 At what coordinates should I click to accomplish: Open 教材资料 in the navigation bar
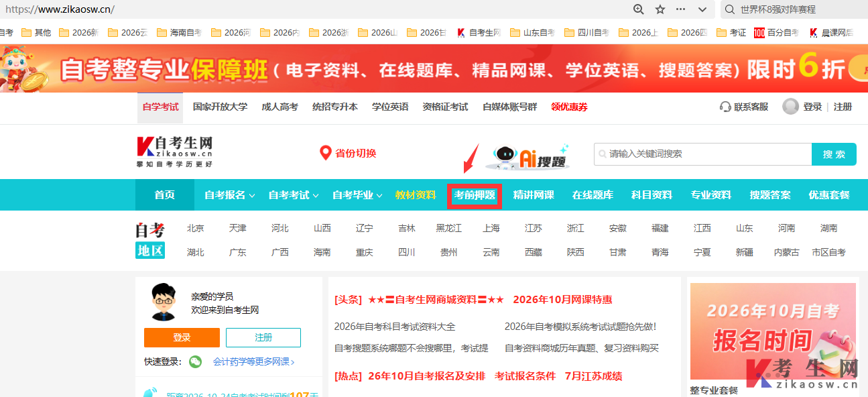click(416, 195)
